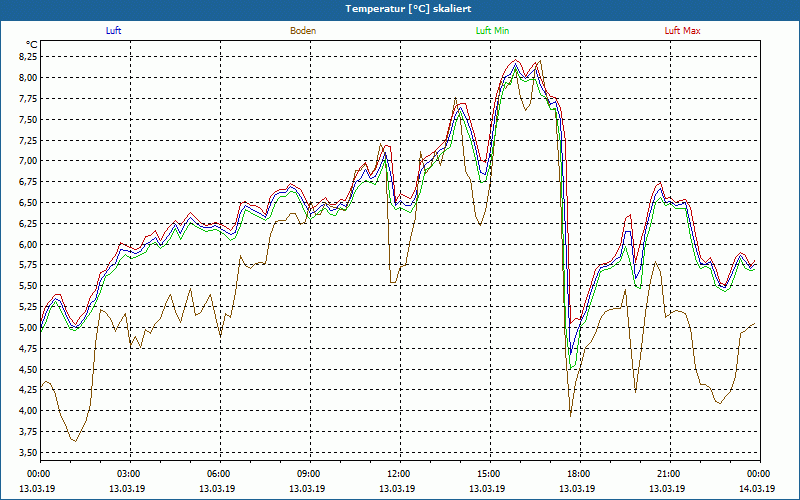Click the °C unit label above the axis
Screen dimensions: 800x500
pyautogui.click(x=32, y=45)
